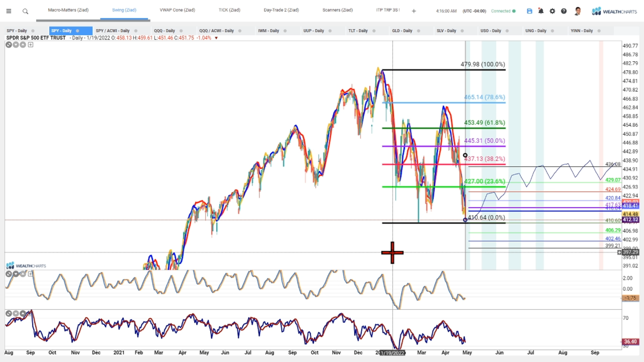
Task: Open Scanners (Ziad) workspace
Action: pos(338,10)
